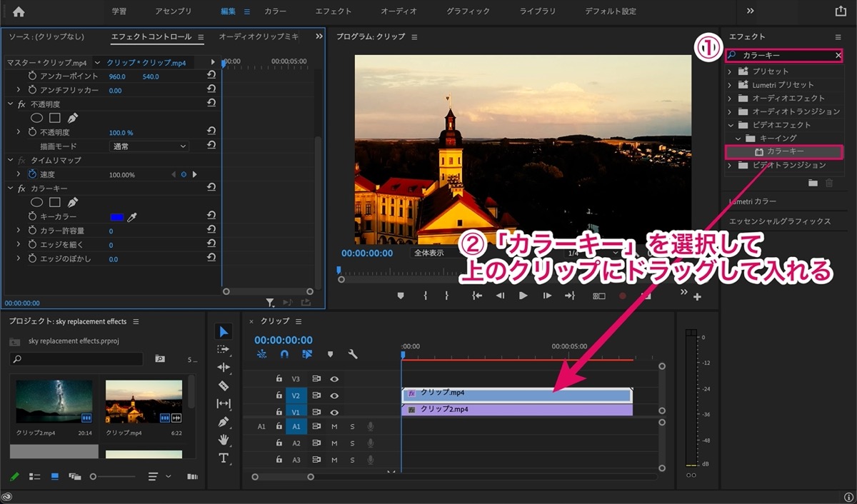Select the Type tool
The width and height of the screenshot is (857, 504).
[224, 458]
